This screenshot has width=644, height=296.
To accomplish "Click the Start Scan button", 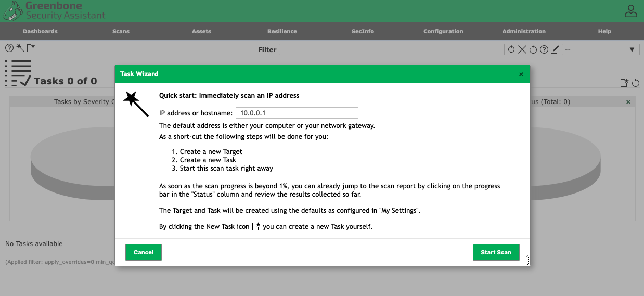I will coord(496,252).
